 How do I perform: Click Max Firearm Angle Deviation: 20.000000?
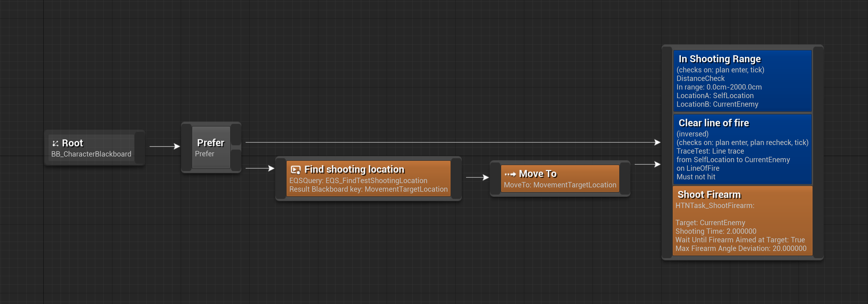coord(741,249)
